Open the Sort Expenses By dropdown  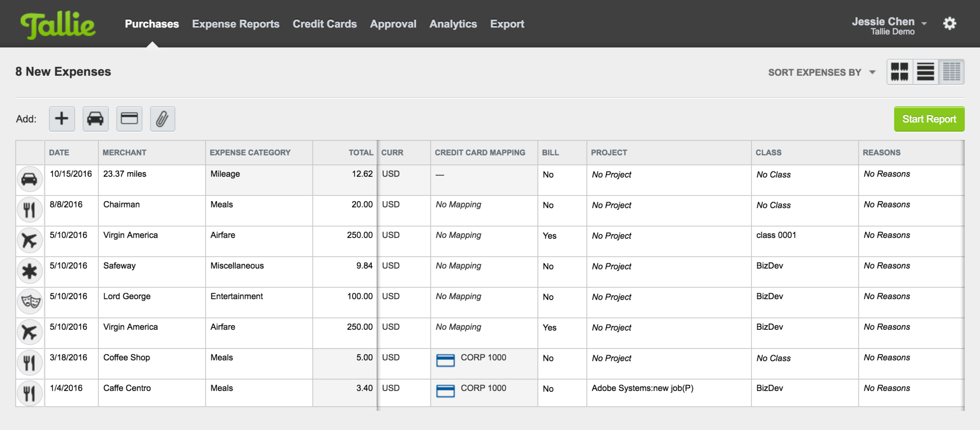click(x=821, y=72)
